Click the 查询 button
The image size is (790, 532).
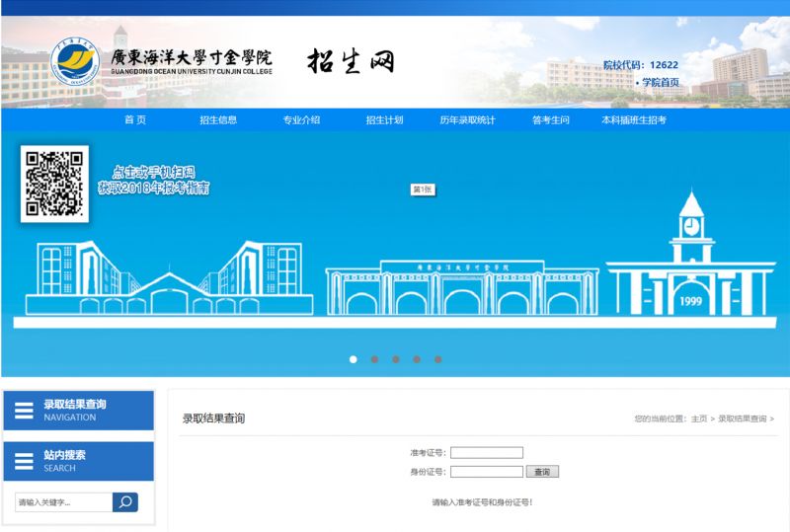tap(542, 472)
